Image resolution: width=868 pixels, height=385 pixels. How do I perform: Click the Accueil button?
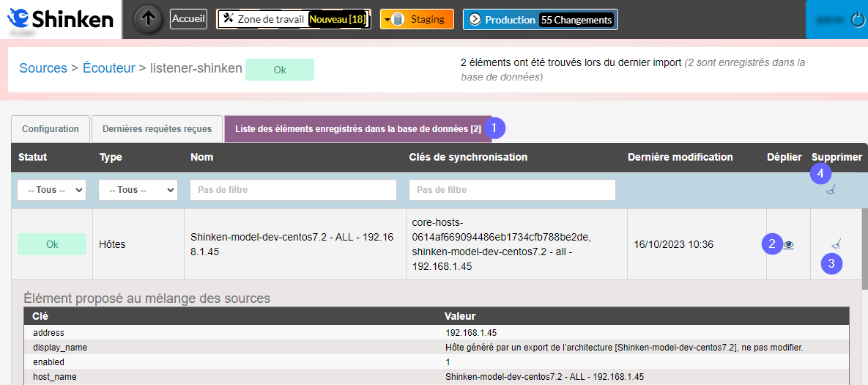[188, 19]
